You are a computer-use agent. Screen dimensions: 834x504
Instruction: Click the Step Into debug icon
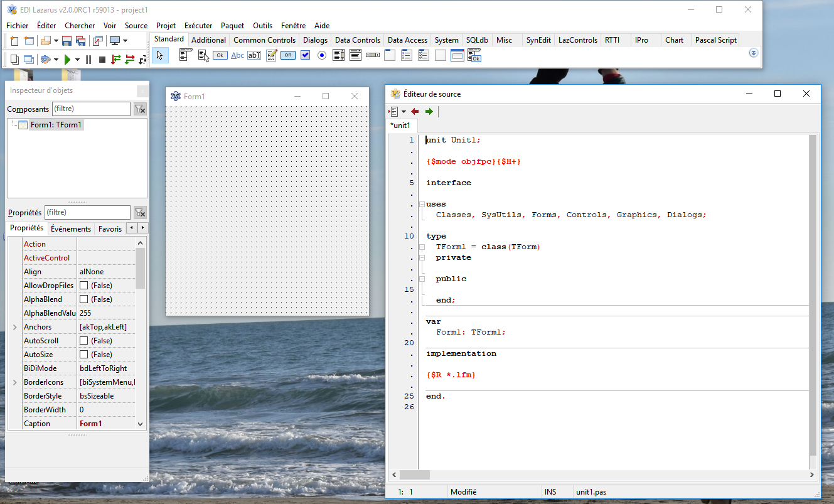pos(116,59)
